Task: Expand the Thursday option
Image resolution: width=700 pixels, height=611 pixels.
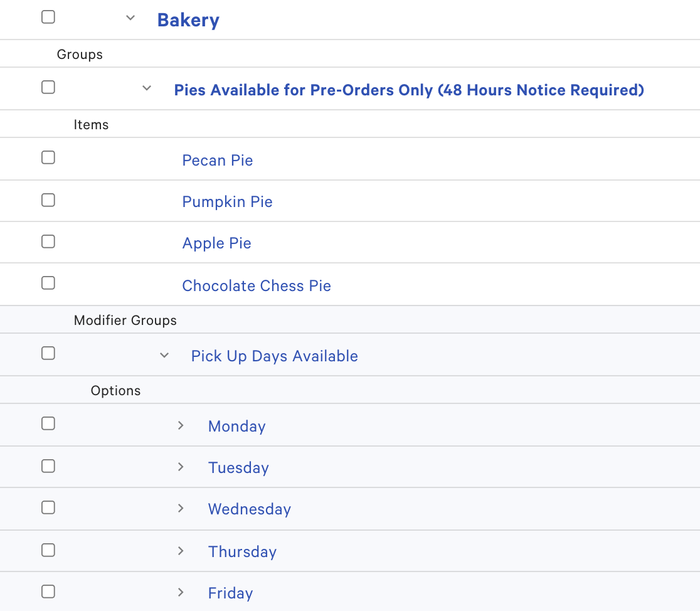Action: (181, 550)
